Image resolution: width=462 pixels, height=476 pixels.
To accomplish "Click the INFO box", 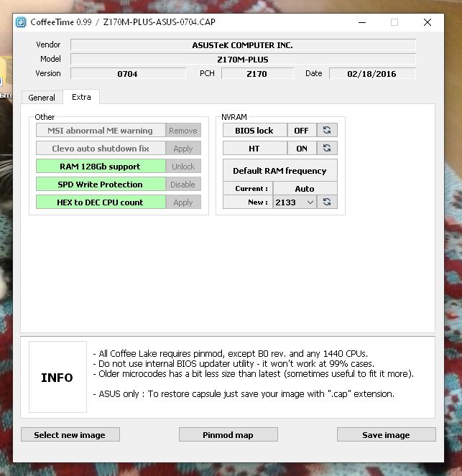I will [x=57, y=377].
